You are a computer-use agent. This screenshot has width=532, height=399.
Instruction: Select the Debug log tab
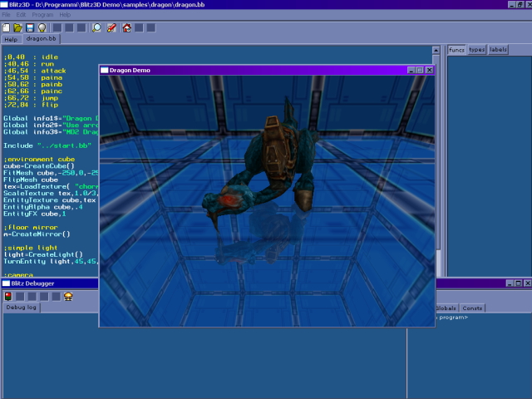point(21,308)
